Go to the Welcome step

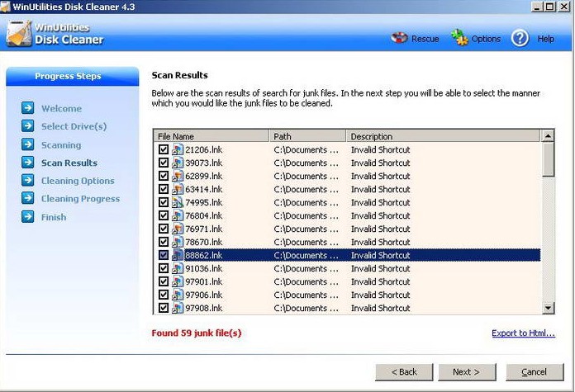[62, 108]
